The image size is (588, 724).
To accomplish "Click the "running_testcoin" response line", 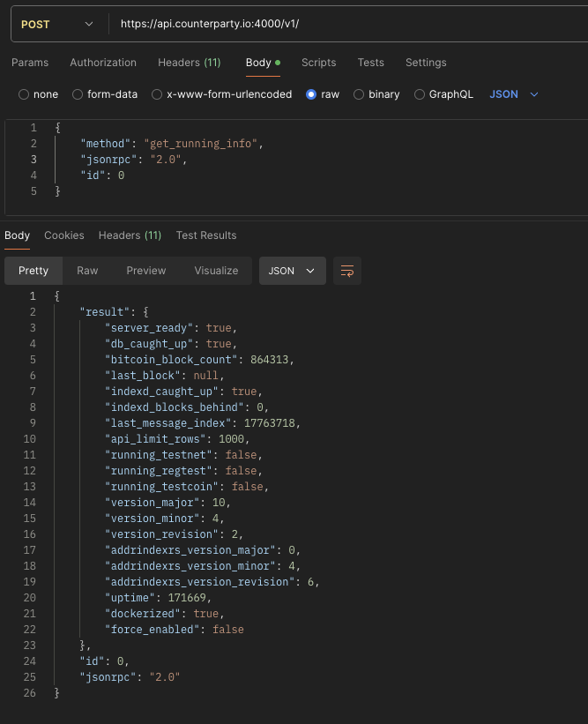I will pos(187,486).
